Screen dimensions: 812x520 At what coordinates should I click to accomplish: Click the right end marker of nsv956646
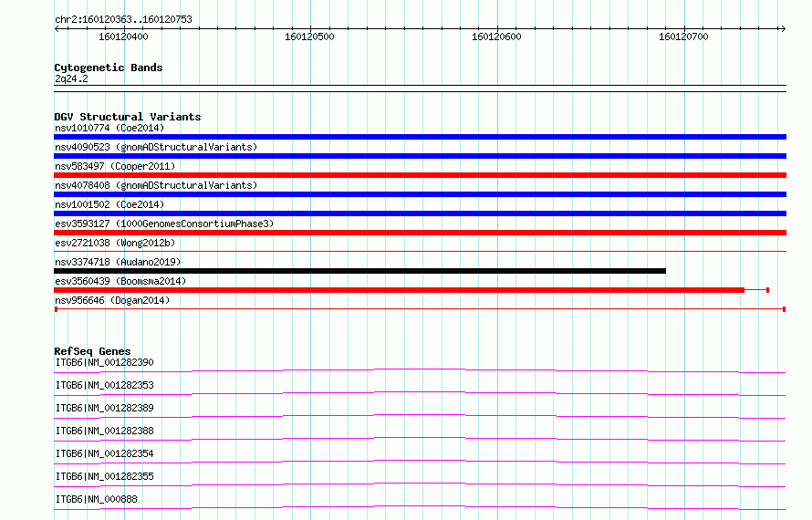784,309
